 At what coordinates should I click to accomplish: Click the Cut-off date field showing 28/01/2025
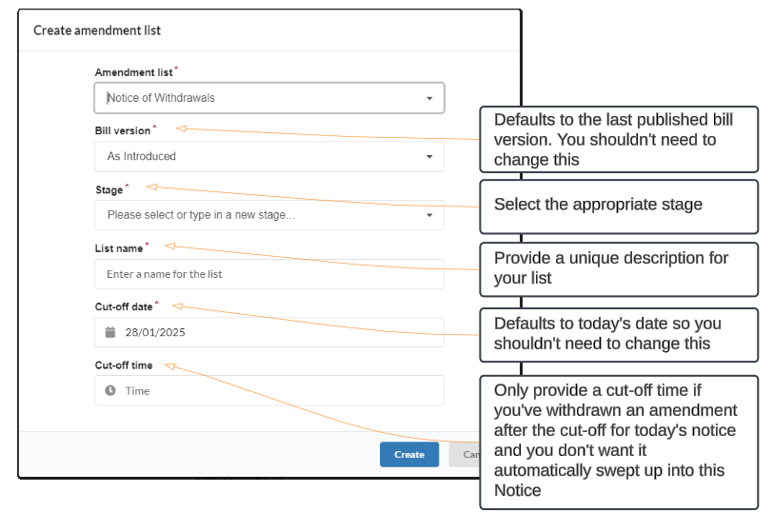(269, 332)
